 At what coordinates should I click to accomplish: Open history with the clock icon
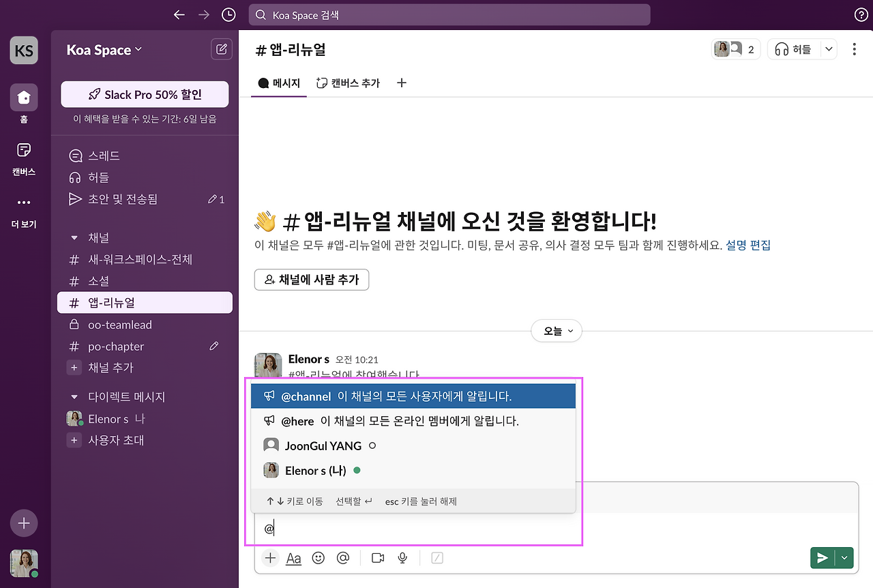228,14
